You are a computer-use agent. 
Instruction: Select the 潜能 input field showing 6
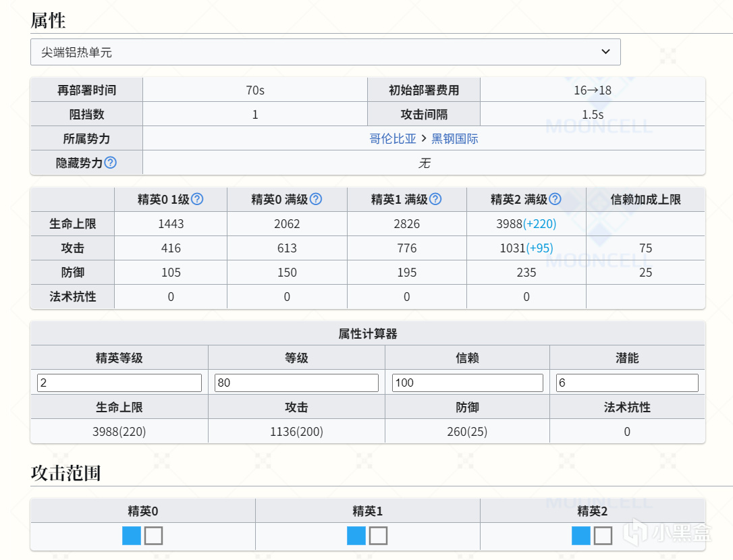pyautogui.click(x=627, y=383)
